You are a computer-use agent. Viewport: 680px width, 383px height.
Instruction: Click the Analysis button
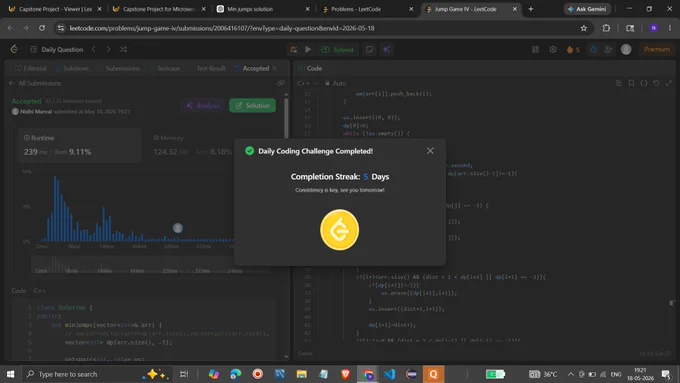click(x=203, y=105)
